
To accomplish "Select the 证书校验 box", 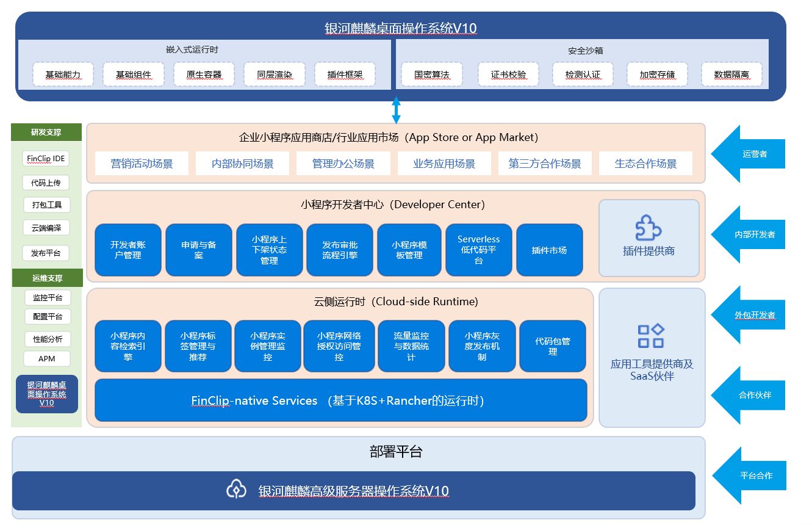I will (x=508, y=75).
